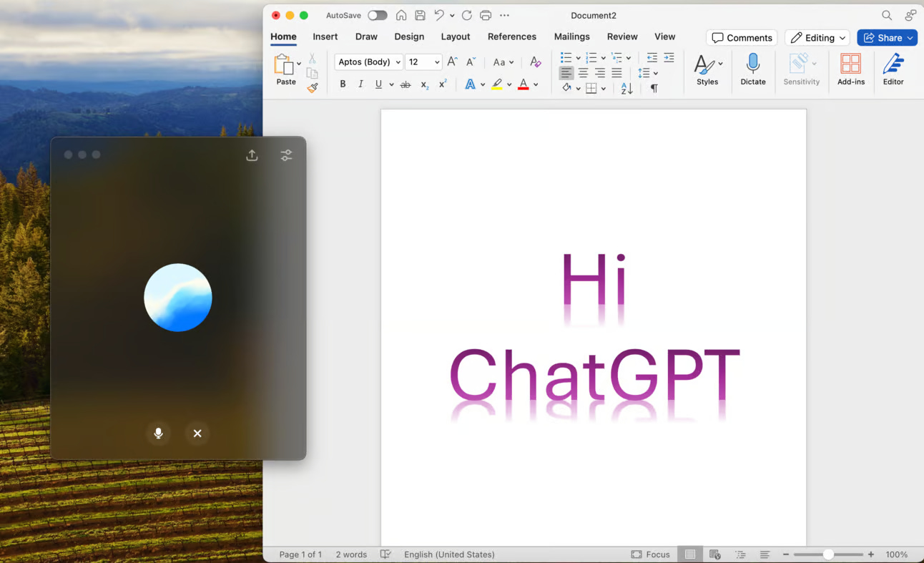The width and height of the screenshot is (924, 563).
Task: Click the Format Painter brush icon
Action: click(313, 88)
